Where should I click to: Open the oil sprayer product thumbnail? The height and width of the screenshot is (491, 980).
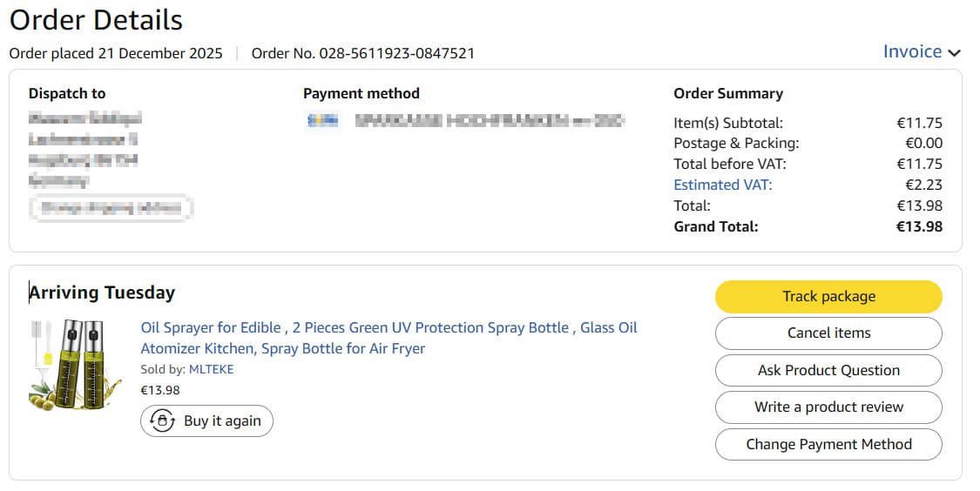pos(76,364)
